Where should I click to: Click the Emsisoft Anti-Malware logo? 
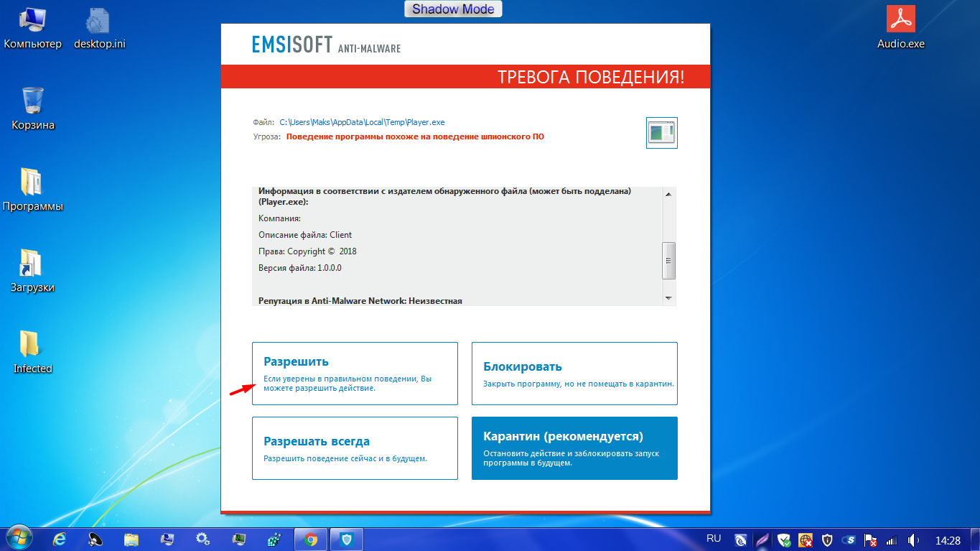point(326,45)
